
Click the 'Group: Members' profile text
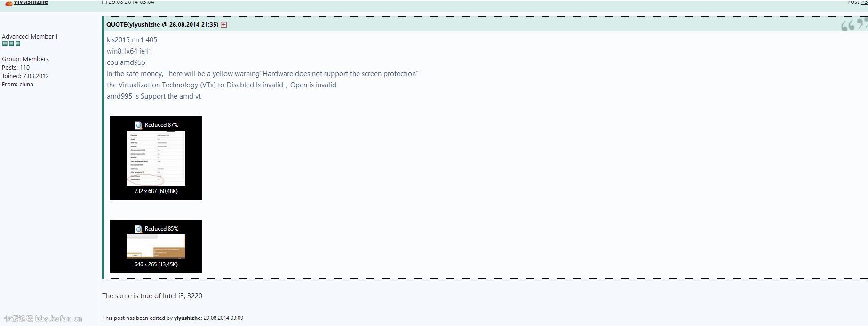coord(25,59)
